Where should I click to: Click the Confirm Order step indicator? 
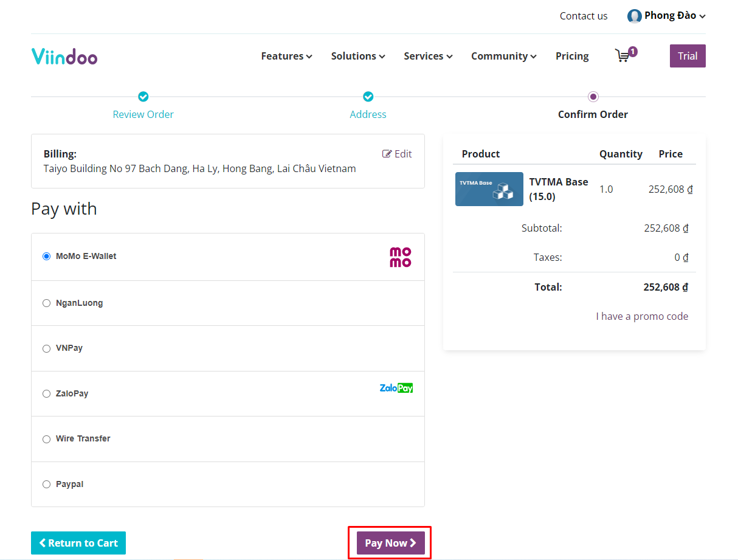(593, 97)
